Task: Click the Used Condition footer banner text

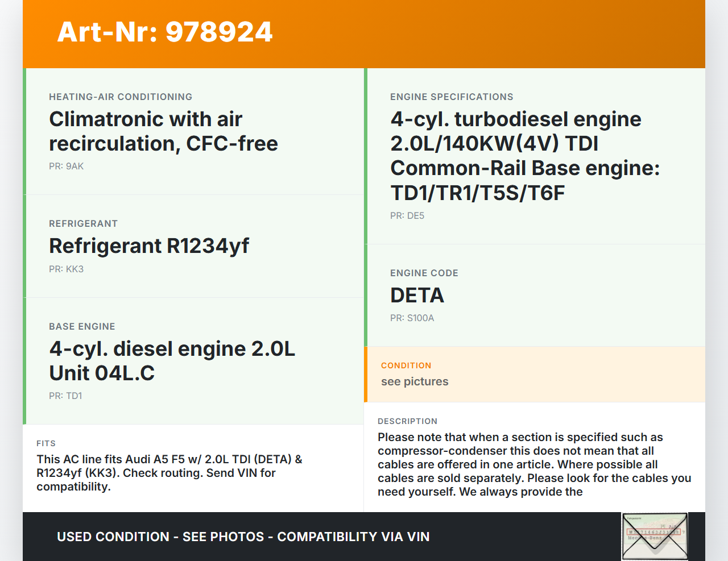Action: pyautogui.click(x=243, y=537)
